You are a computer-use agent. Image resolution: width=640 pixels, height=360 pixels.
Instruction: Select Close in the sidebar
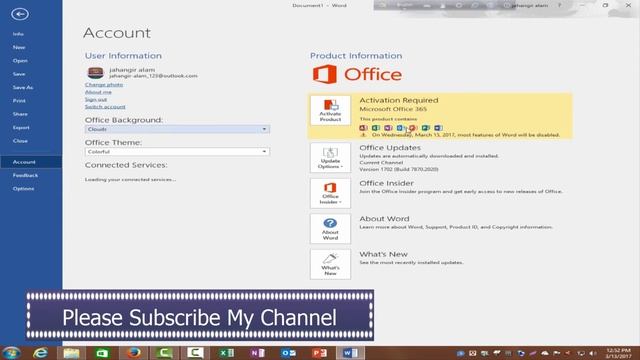(x=20, y=141)
